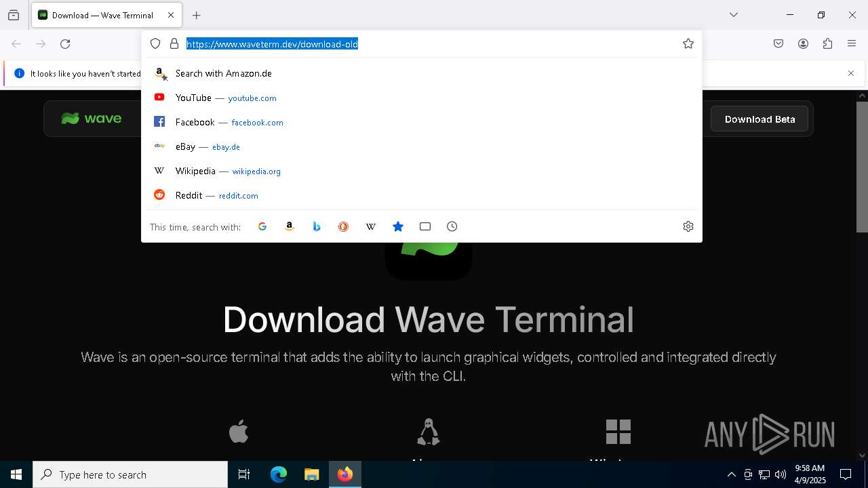The height and width of the screenshot is (488, 868).
Task: Search this time with Amazon
Action: point(290,226)
